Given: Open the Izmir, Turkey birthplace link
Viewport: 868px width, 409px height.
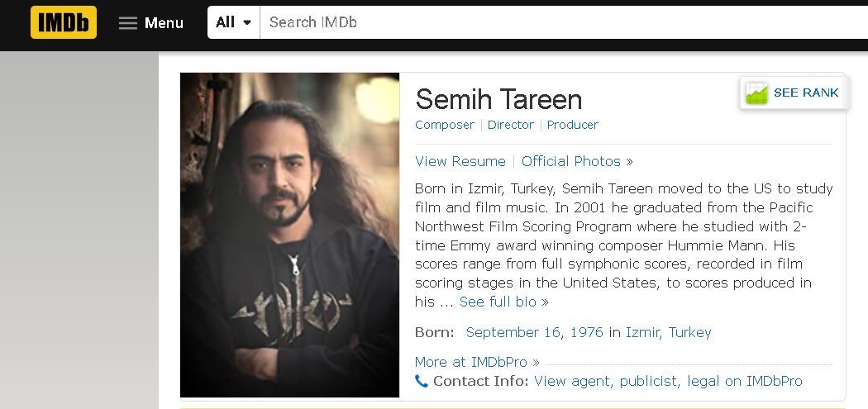Looking at the screenshot, I should [x=668, y=332].
